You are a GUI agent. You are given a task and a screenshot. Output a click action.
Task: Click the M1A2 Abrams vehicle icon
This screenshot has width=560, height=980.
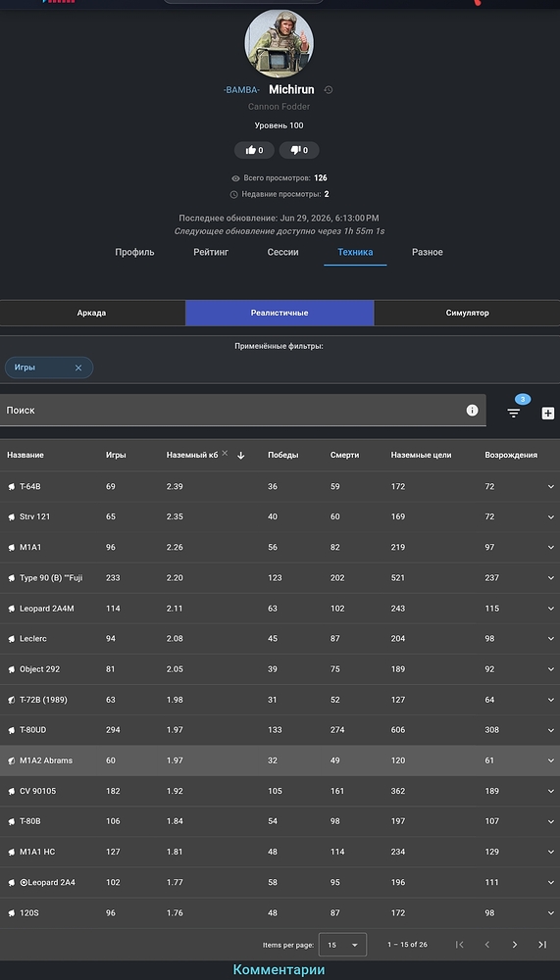(11, 761)
